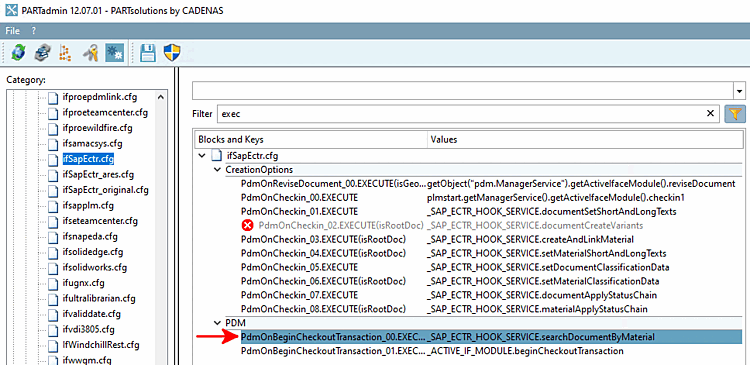The height and width of the screenshot is (365, 750).
Task: Select ifsapplm.cfg in the category list
Action: click(x=88, y=205)
